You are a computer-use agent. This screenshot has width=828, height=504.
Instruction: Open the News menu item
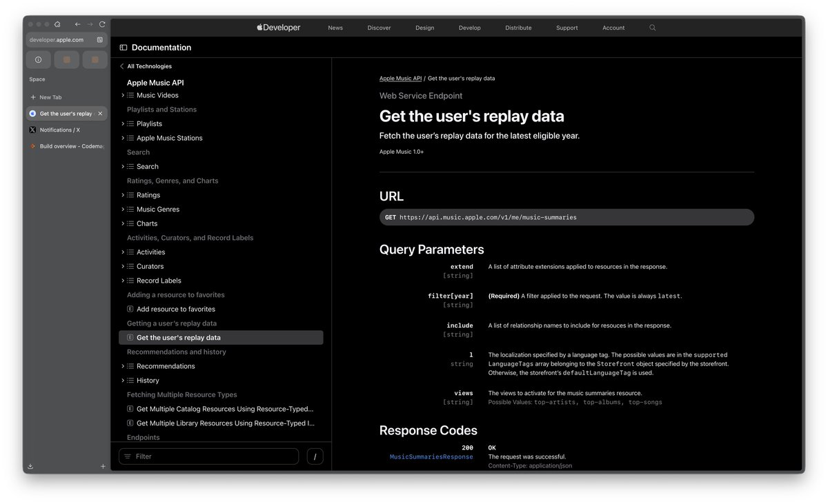(335, 28)
